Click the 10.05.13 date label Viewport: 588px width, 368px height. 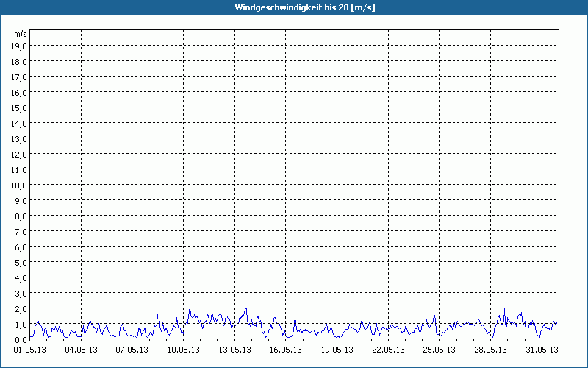pos(183,350)
